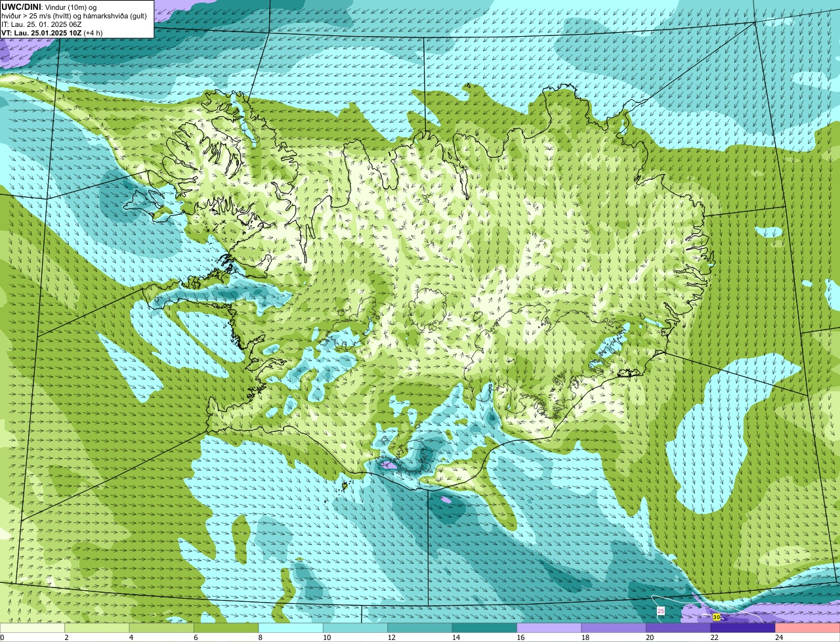Click the legend scale number 24
The image size is (840, 642).
pos(778,637)
